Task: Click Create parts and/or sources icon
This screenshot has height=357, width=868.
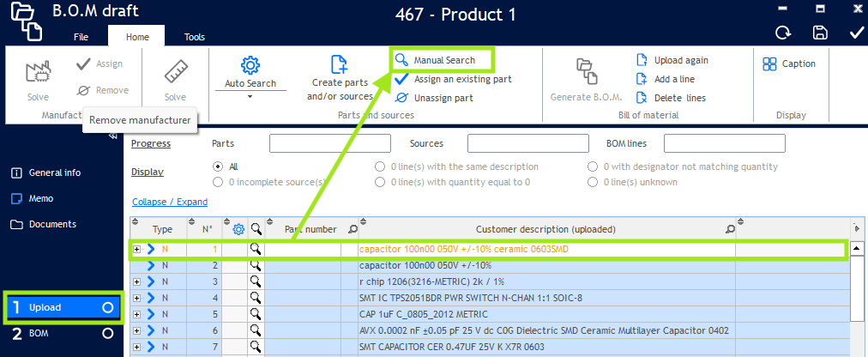Action: (340, 64)
